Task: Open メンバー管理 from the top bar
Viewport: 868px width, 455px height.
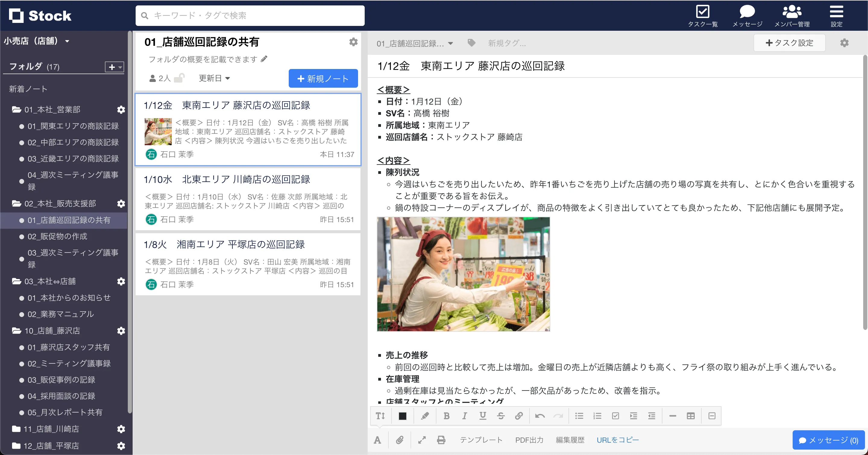Action: click(x=793, y=15)
